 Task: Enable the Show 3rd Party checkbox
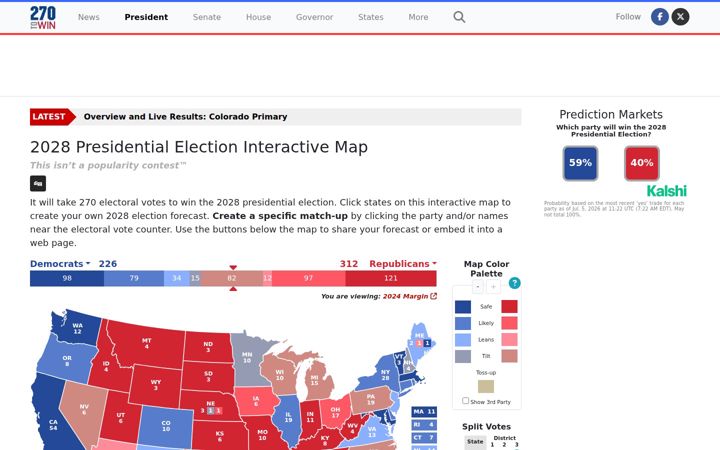pos(465,400)
